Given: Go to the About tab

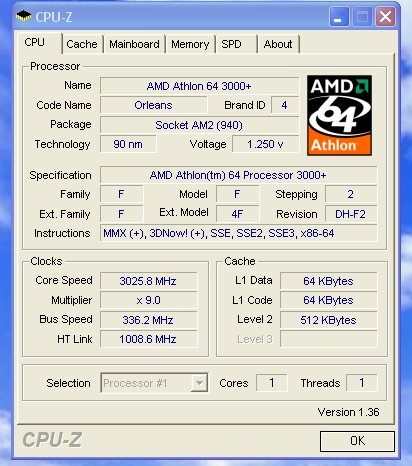Looking at the screenshot, I should click(x=278, y=44).
